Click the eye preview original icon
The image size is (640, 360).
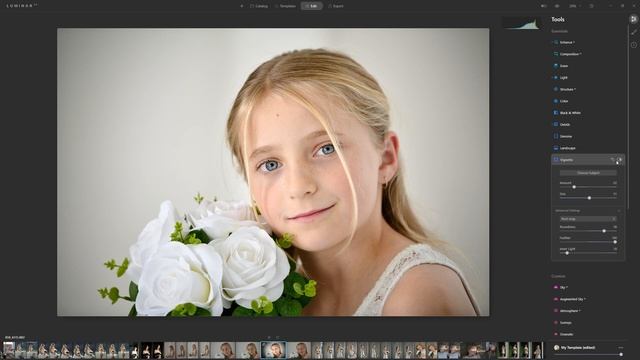tap(557, 6)
